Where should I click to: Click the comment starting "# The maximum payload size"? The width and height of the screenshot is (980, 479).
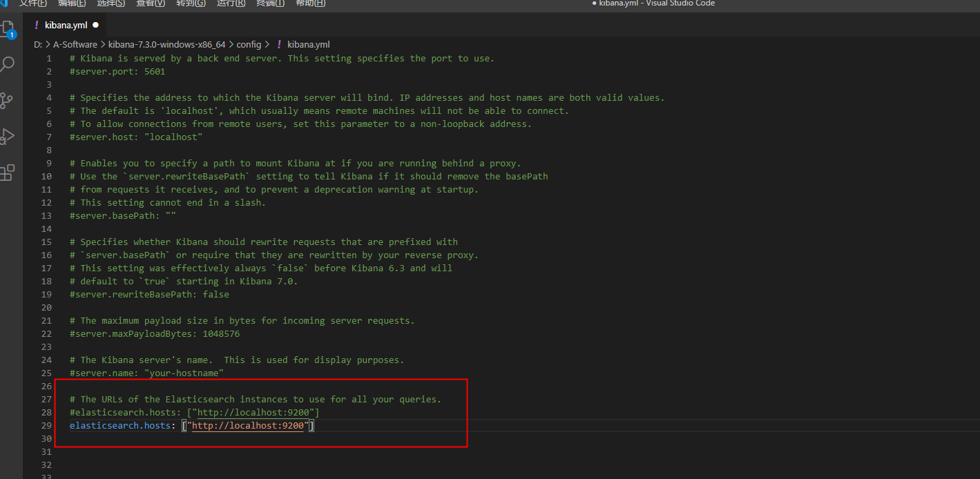tap(242, 321)
